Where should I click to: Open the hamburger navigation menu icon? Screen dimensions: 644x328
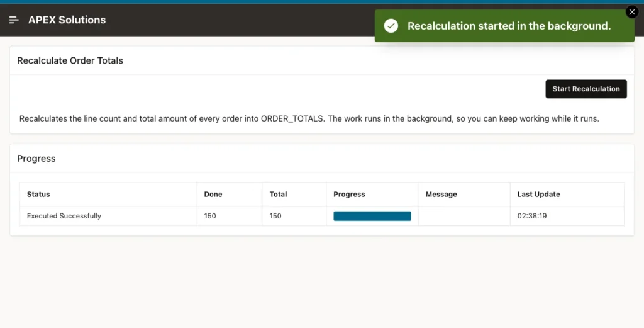(14, 20)
